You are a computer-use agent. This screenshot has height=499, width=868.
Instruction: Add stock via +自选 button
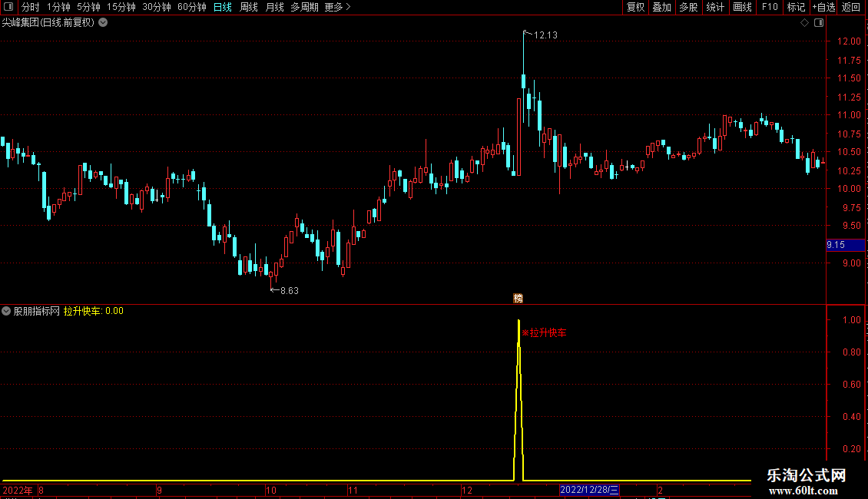tap(823, 7)
